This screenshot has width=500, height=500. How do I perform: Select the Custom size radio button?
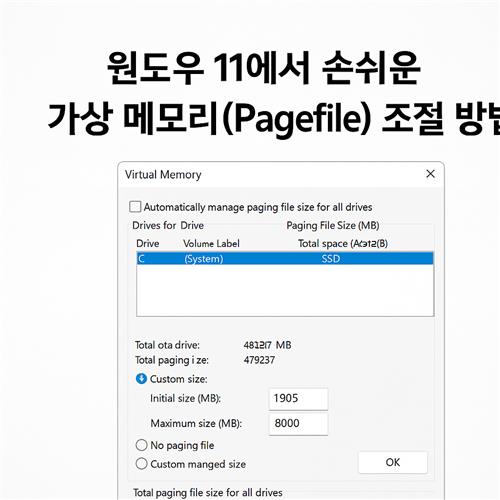click(x=141, y=379)
